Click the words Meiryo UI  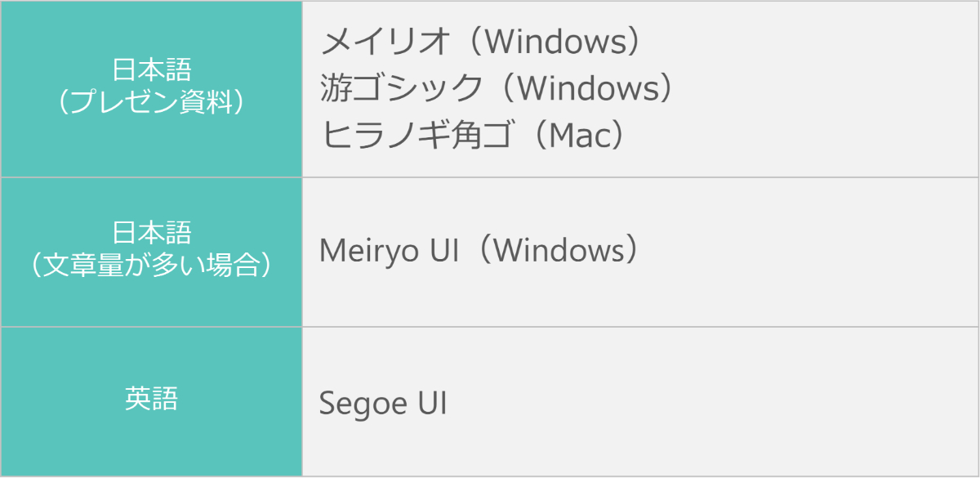click(382, 251)
